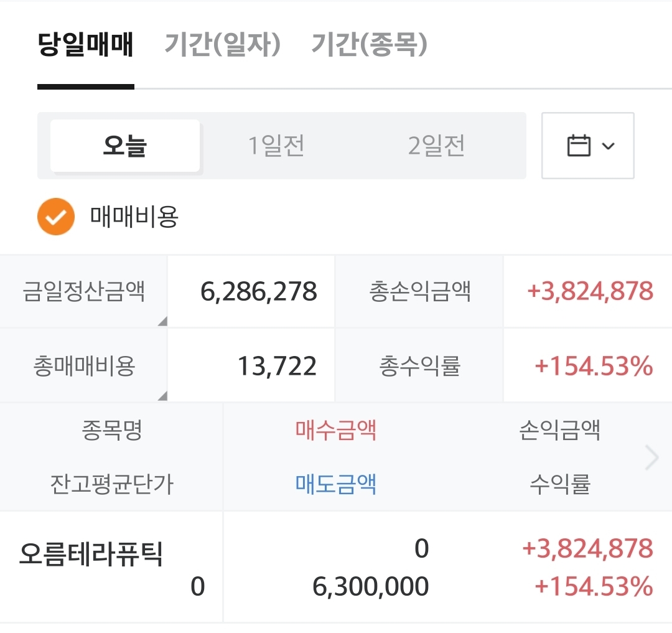
Task: Select the 오늘 date segment
Action: pyautogui.click(x=125, y=146)
